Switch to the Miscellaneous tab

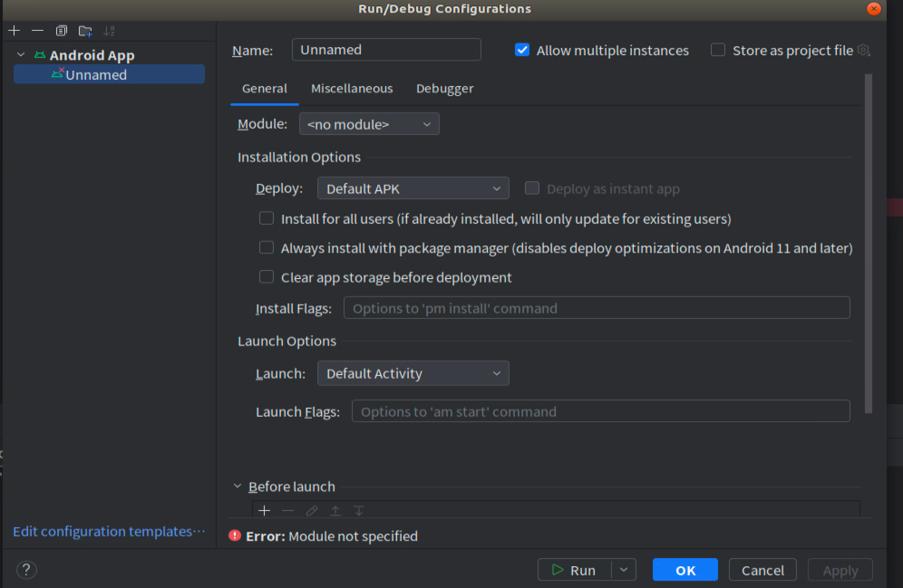coord(352,88)
